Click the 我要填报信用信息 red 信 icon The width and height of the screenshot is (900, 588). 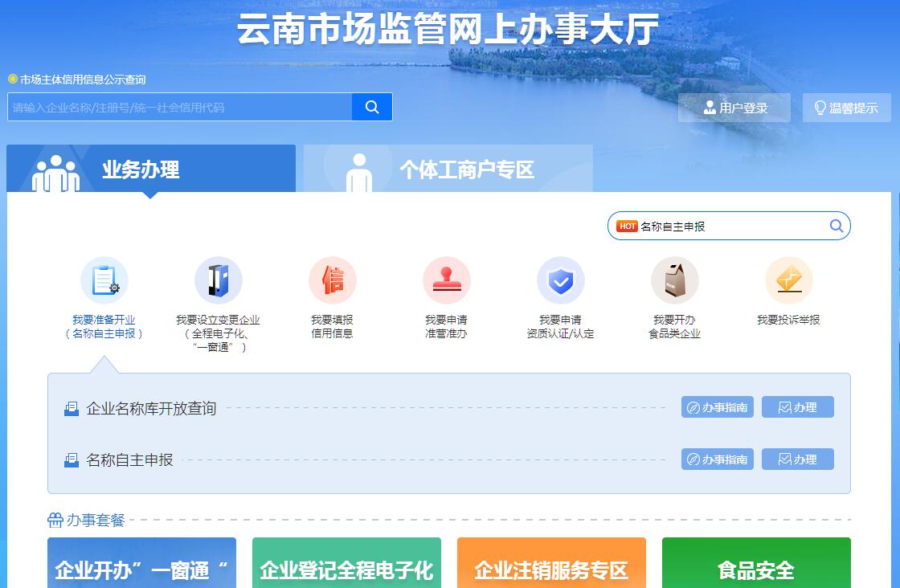click(333, 280)
